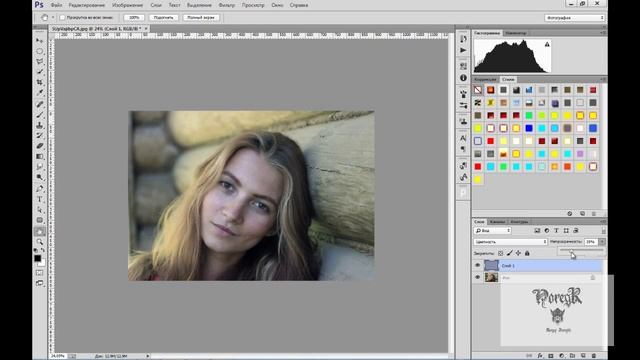Select the Type tool in the toolbox

(40, 199)
